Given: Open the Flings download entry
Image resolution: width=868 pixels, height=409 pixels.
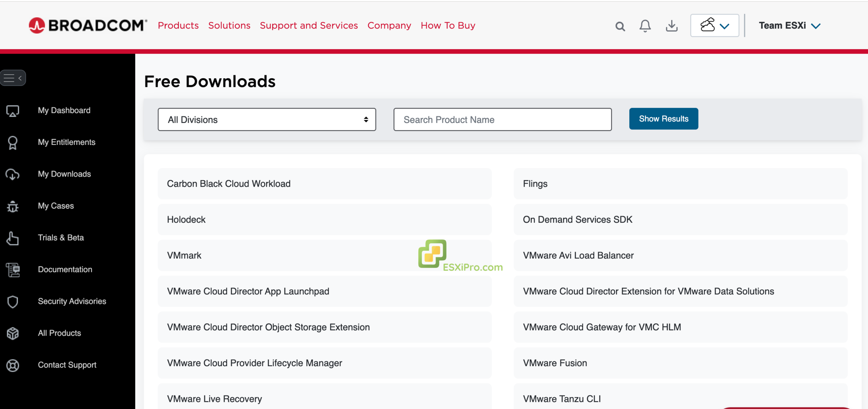Looking at the screenshot, I should [x=535, y=184].
